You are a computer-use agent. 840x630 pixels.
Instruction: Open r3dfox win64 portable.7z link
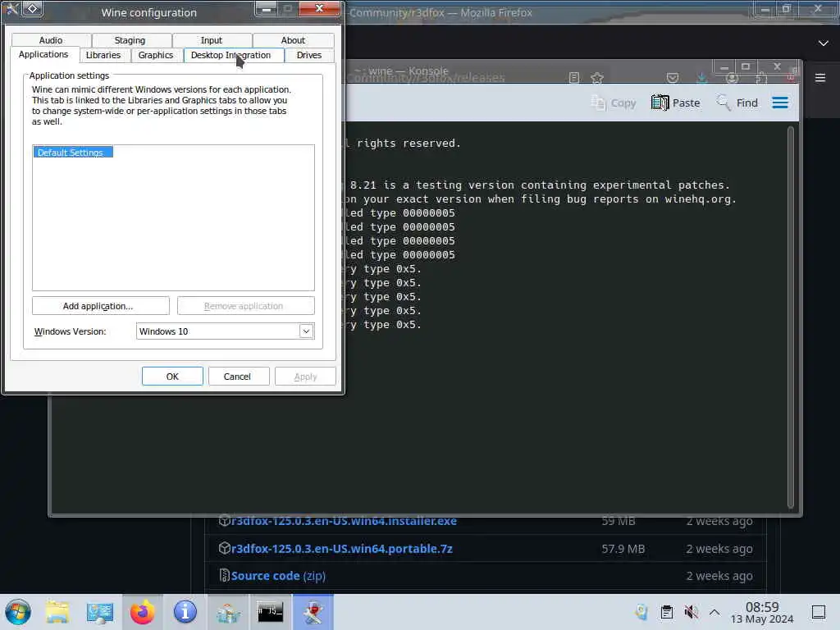(342, 549)
